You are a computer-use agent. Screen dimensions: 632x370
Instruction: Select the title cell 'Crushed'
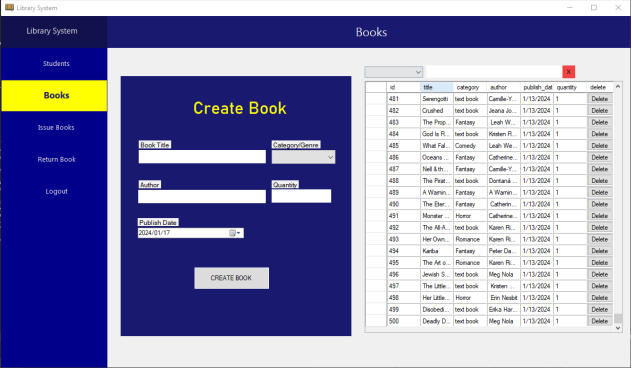click(437, 110)
